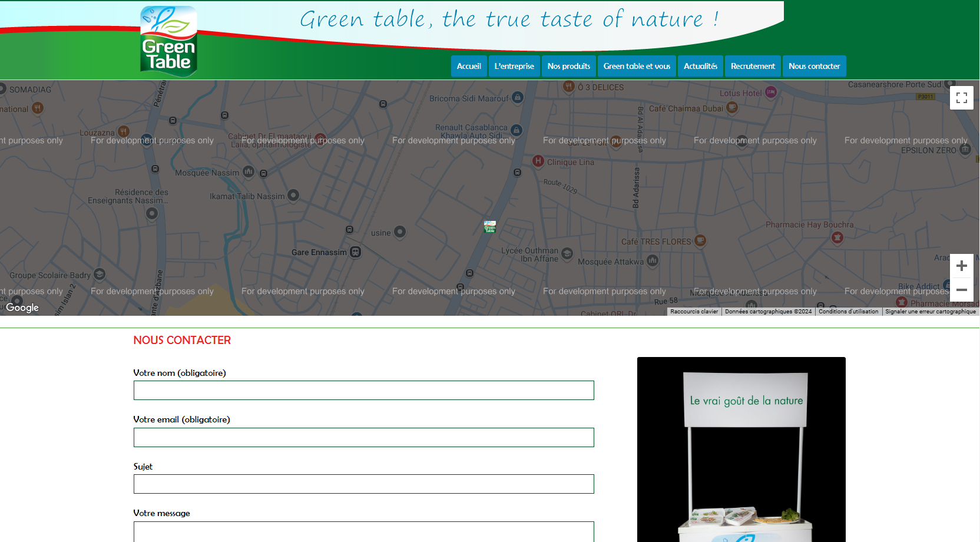Viewport: 980px width, 542px height.
Task: Click the Pharmacie Hay Bouchra marker
Action: click(837, 237)
